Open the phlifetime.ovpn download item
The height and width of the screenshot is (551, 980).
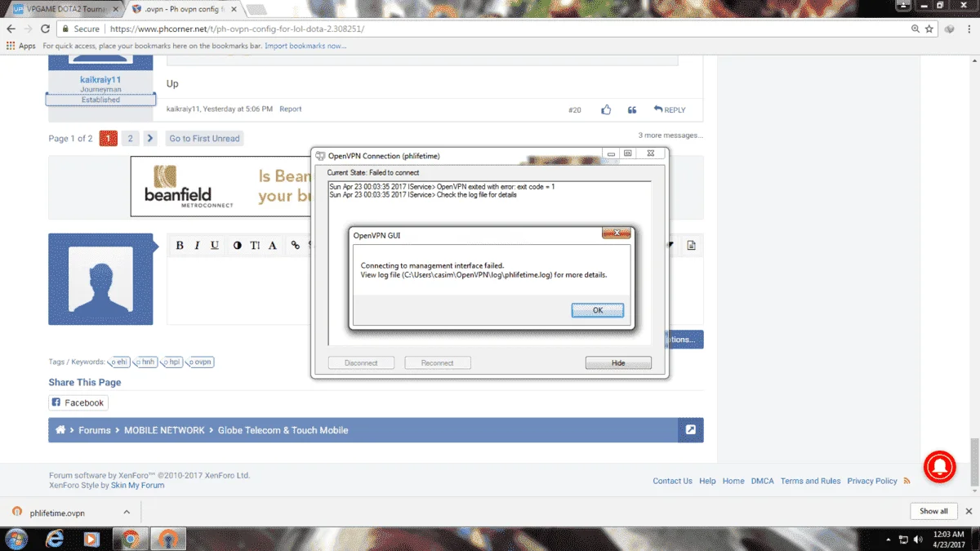[x=57, y=513]
